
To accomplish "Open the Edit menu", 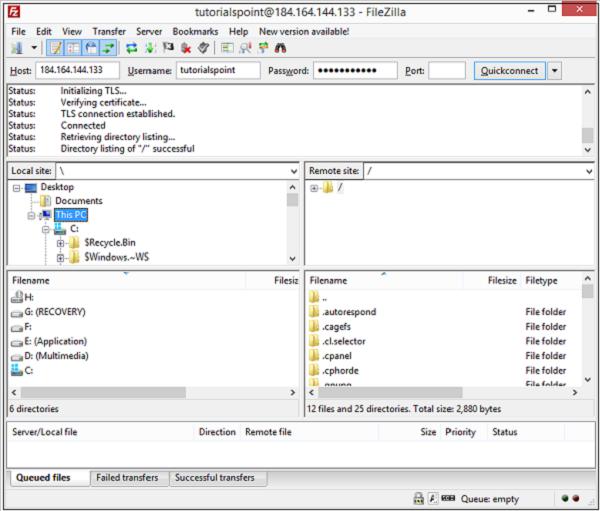I will click(44, 32).
